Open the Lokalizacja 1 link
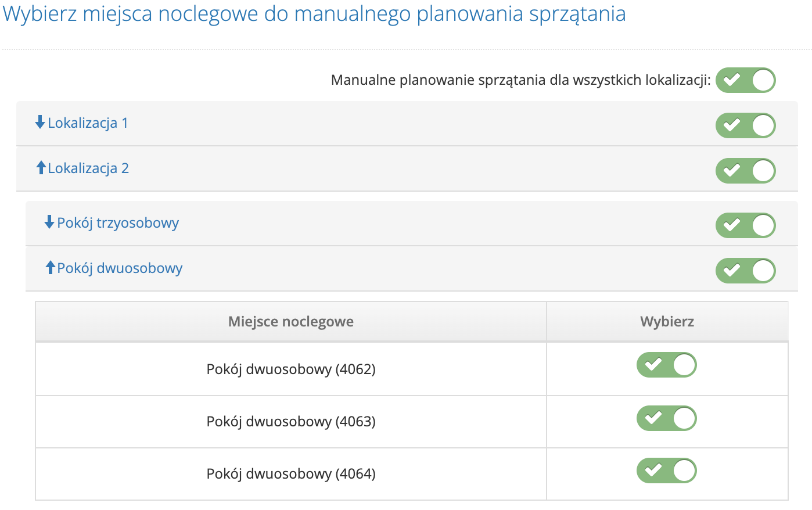 88,123
